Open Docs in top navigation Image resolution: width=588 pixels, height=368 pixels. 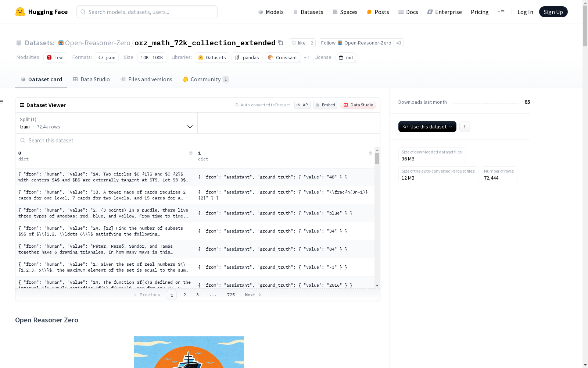tap(408, 12)
